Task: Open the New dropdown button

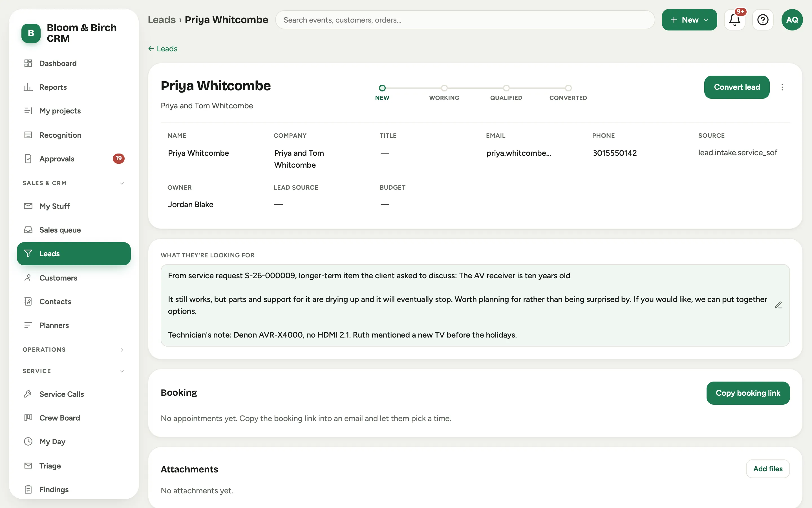Action: point(689,20)
